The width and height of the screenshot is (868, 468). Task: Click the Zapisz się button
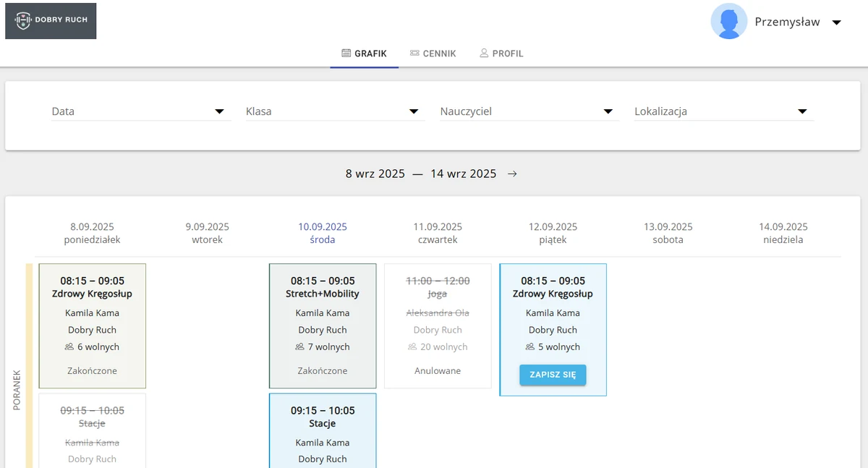tap(553, 375)
